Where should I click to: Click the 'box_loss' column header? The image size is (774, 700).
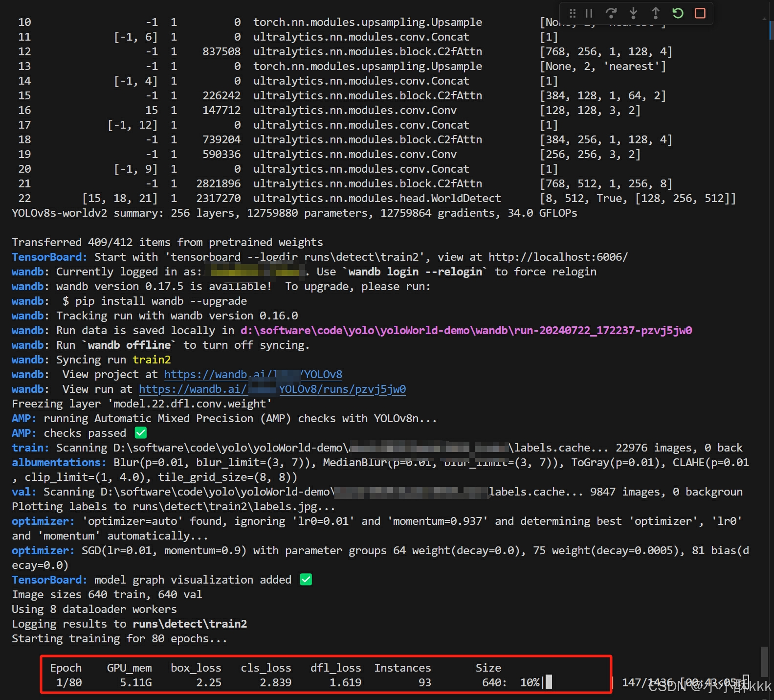196,668
